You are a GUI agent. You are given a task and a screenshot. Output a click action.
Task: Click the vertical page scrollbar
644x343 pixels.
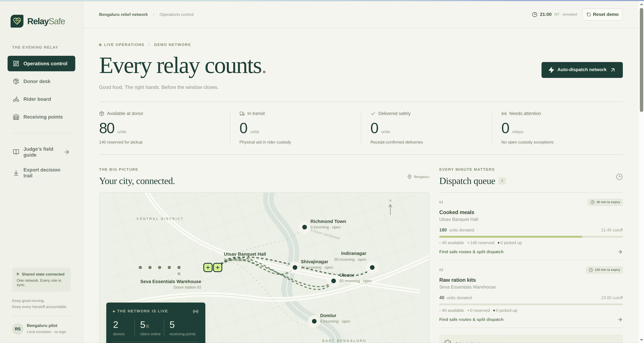641,60
